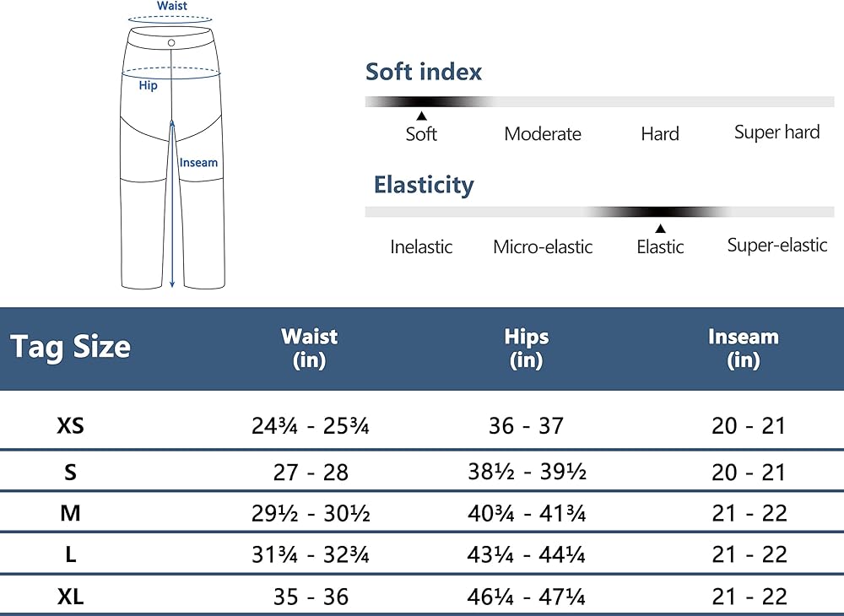The height and width of the screenshot is (616, 844).
Task: Select the XL size row label
Action: click(70, 597)
